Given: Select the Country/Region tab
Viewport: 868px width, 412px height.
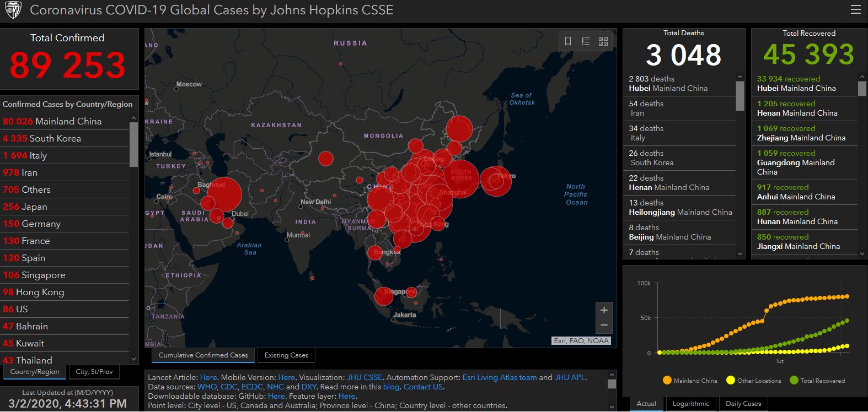Looking at the screenshot, I should coord(35,372).
